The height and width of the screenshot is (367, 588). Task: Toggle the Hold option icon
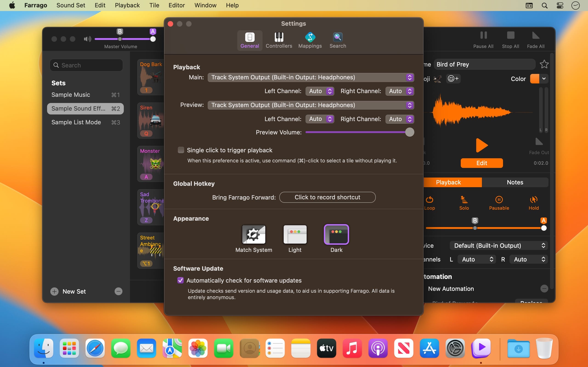(534, 200)
